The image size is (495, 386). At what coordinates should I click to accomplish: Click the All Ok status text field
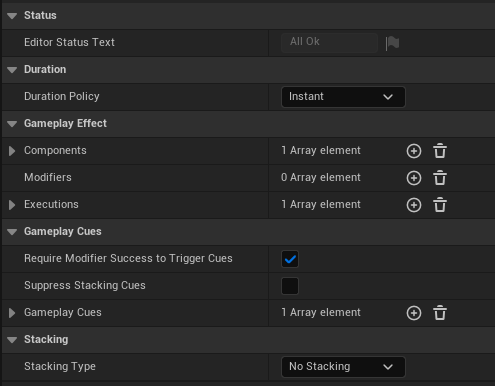coord(329,43)
